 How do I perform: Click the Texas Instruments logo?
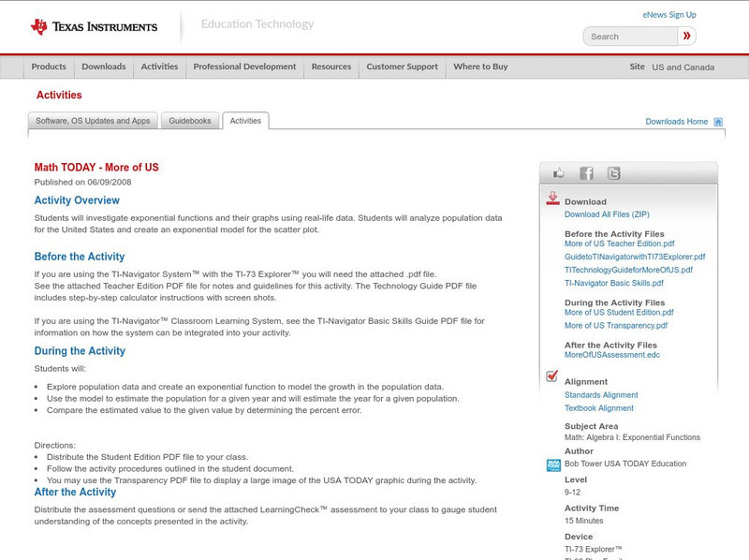(94, 26)
